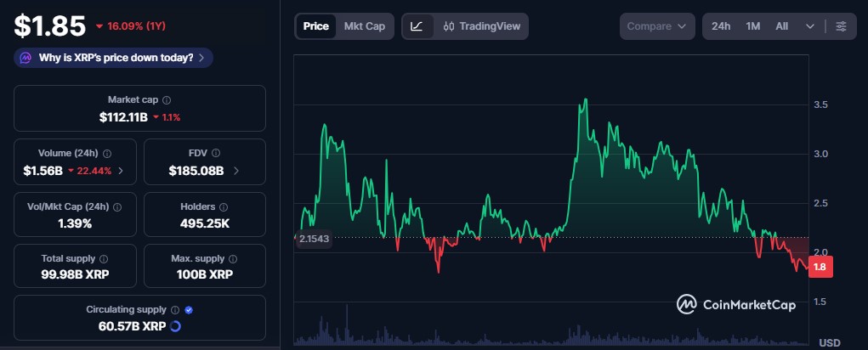Select the All time range

(782, 26)
